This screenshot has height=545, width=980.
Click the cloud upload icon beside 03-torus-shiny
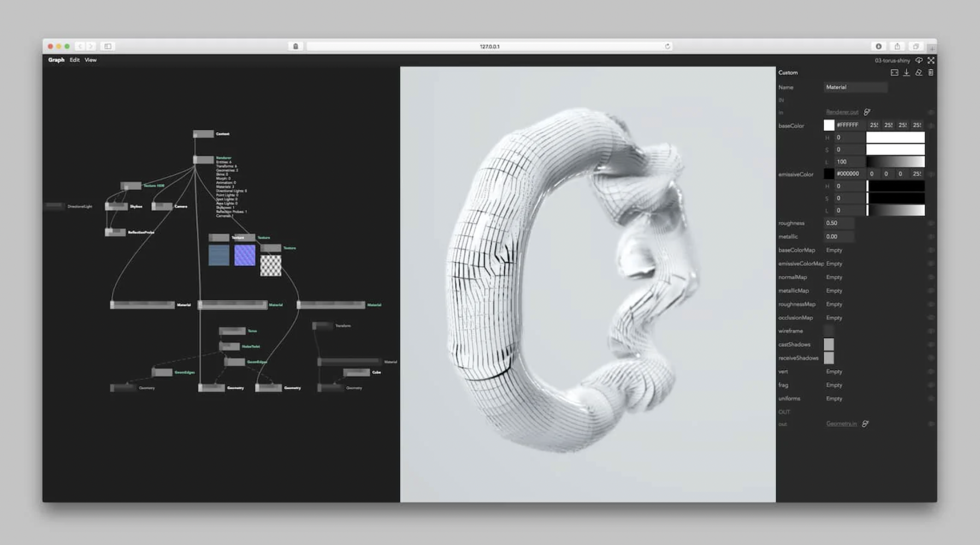pyautogui.click(x=919, y=61)
